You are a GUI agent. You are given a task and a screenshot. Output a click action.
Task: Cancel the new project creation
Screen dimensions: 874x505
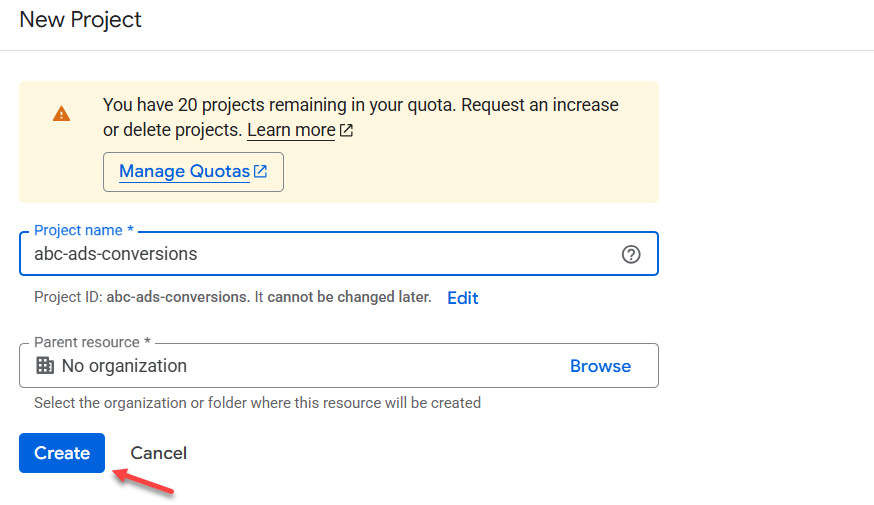158,453
